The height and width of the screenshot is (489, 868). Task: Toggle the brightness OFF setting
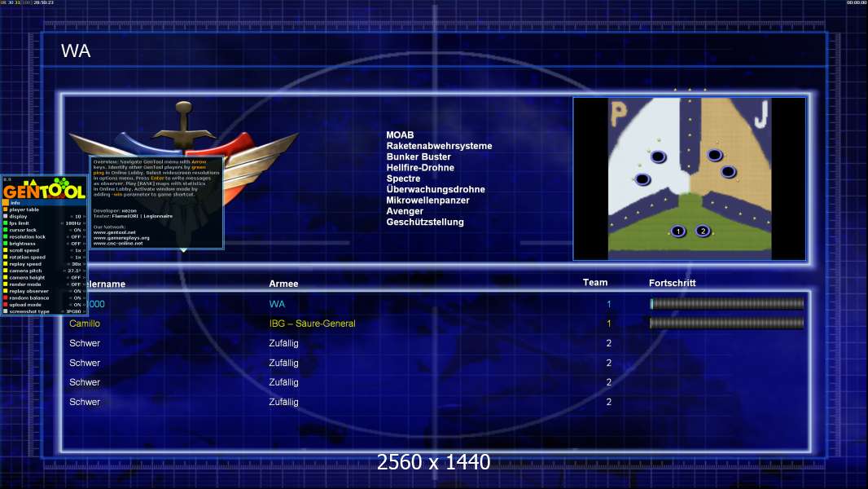point(76,244)
